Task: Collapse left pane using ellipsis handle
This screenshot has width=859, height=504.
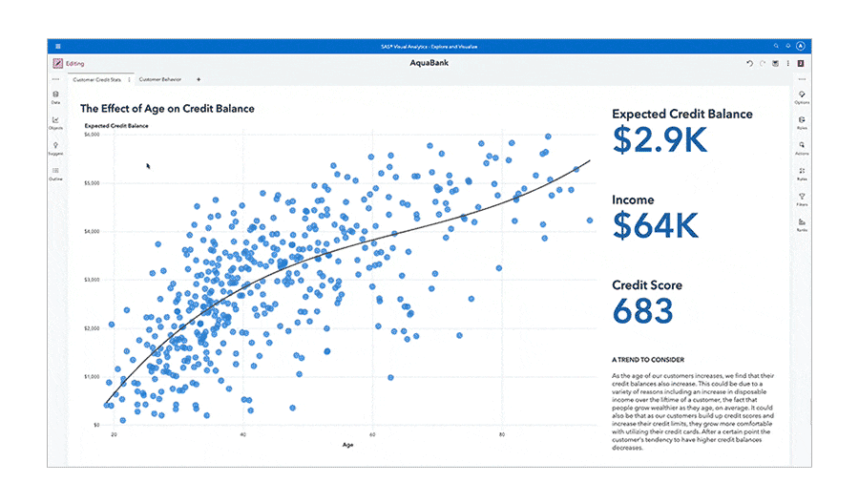Action: click(x=55, y=79)
